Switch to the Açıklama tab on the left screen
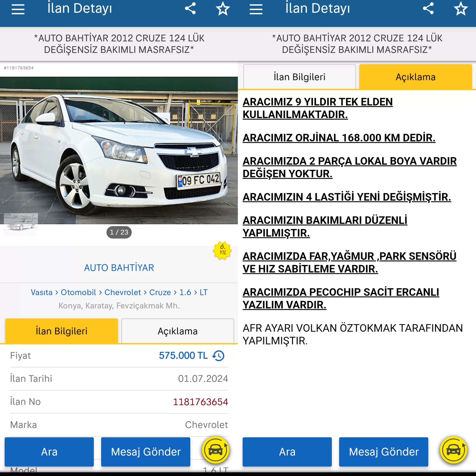The image size is (476, 476). pos(178,331)
